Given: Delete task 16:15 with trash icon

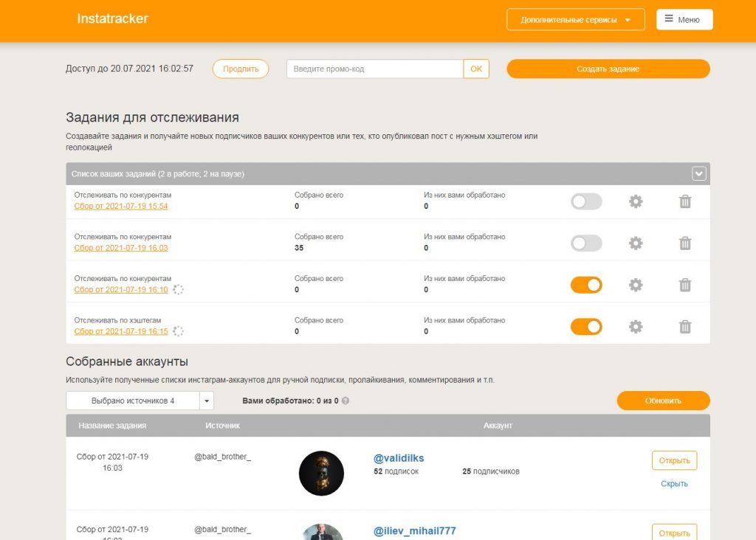Looking at the screenshot, I should (x=685, y=327).
